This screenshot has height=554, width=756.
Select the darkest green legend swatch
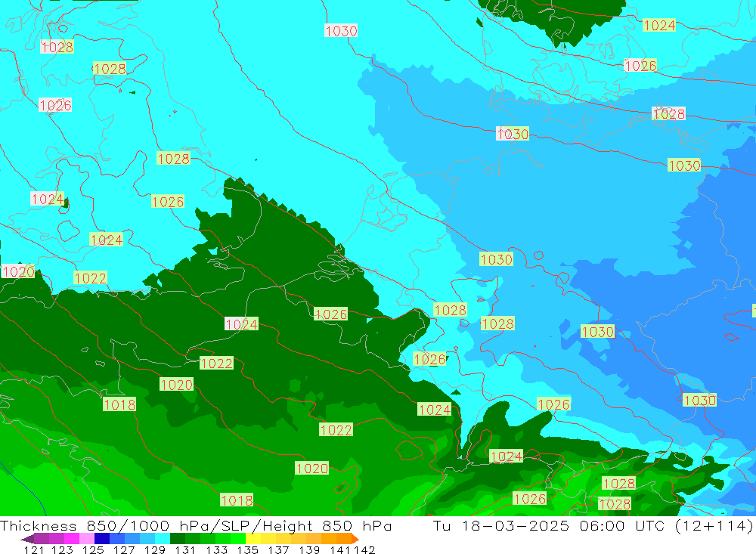coord(178,539)
